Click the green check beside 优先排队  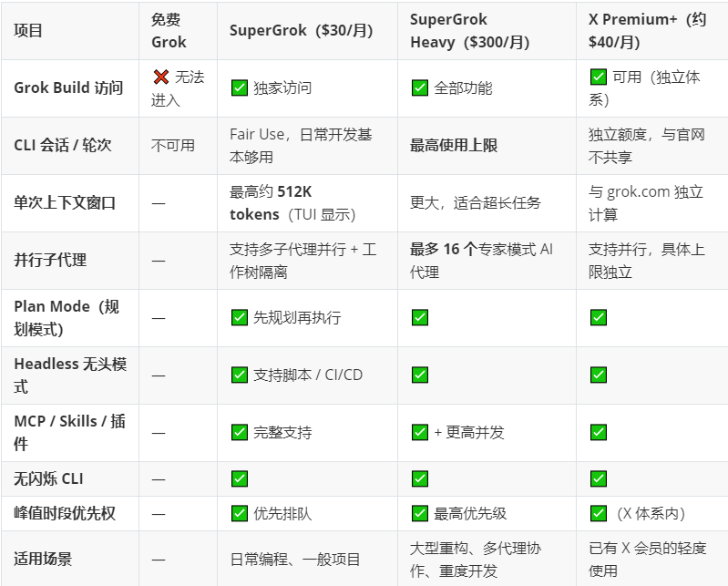tap(239, 513)
